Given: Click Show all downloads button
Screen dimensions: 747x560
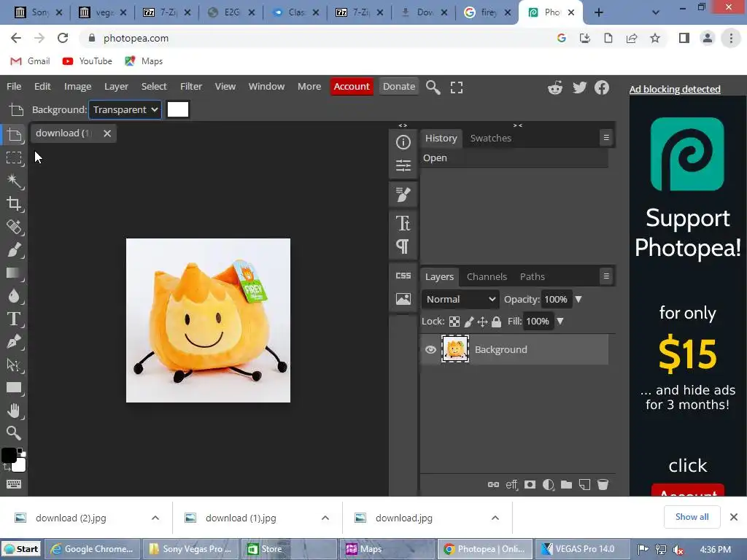Looking at the screenshot, I should tap(692, 517).
